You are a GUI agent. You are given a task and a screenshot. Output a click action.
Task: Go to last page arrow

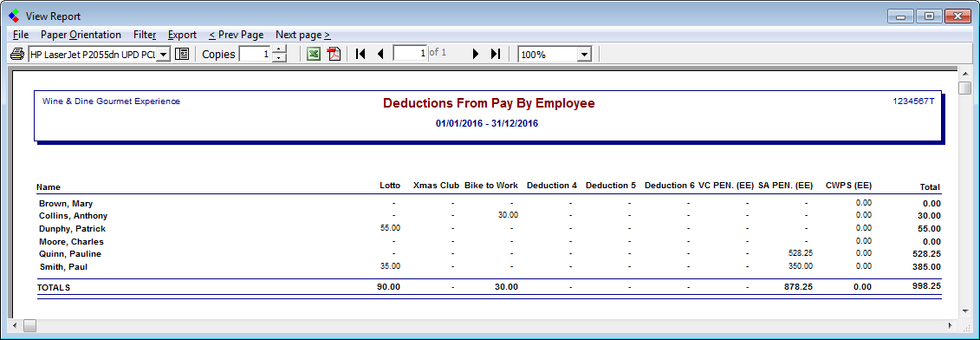(x=496, y=54)
